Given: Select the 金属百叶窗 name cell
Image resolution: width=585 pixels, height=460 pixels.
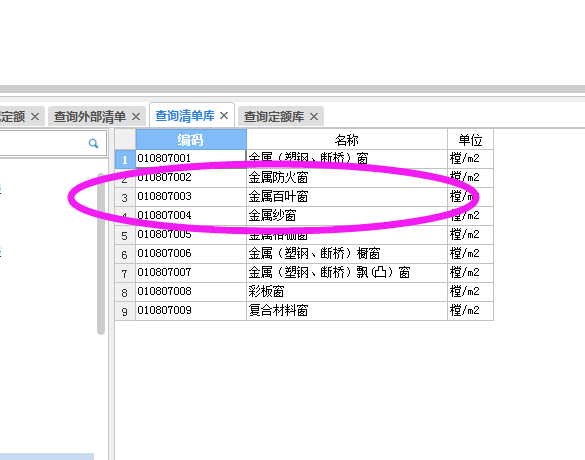Looking at the screenshot, I should (347, 197).
